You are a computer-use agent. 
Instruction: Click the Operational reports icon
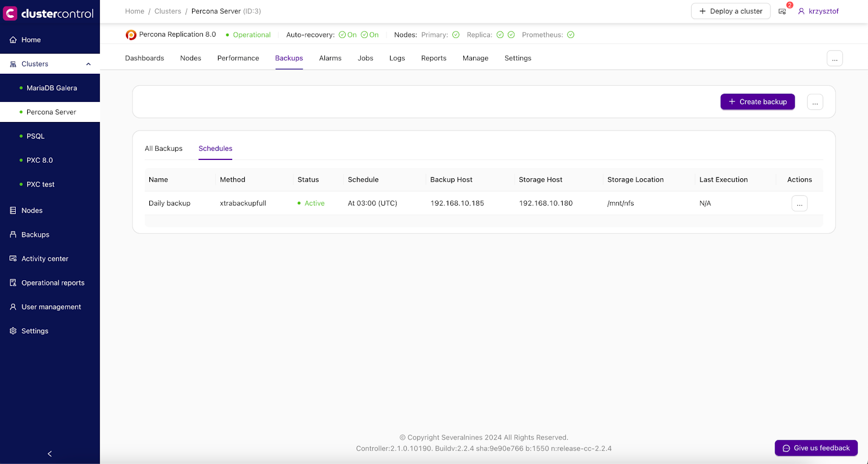click(x=13, y=283)
